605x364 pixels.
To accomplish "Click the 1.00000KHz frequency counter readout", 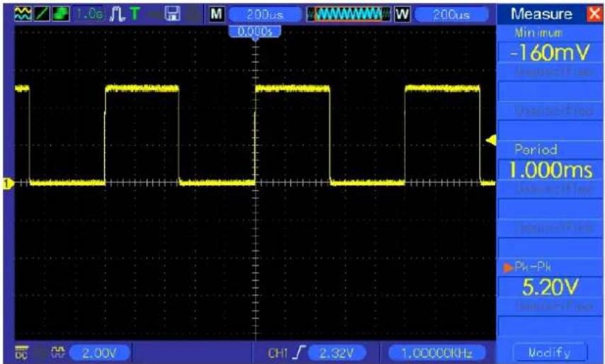I will click(436, 353).
